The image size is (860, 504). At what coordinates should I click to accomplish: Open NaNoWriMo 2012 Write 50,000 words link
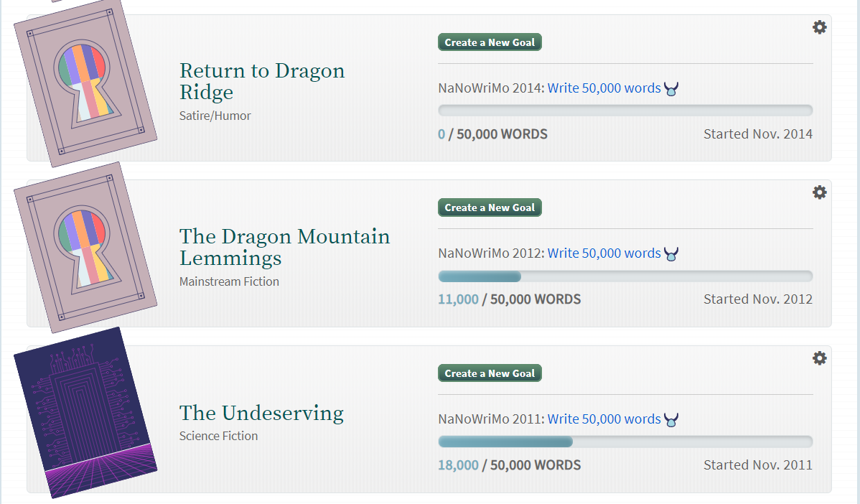(604, 253)
